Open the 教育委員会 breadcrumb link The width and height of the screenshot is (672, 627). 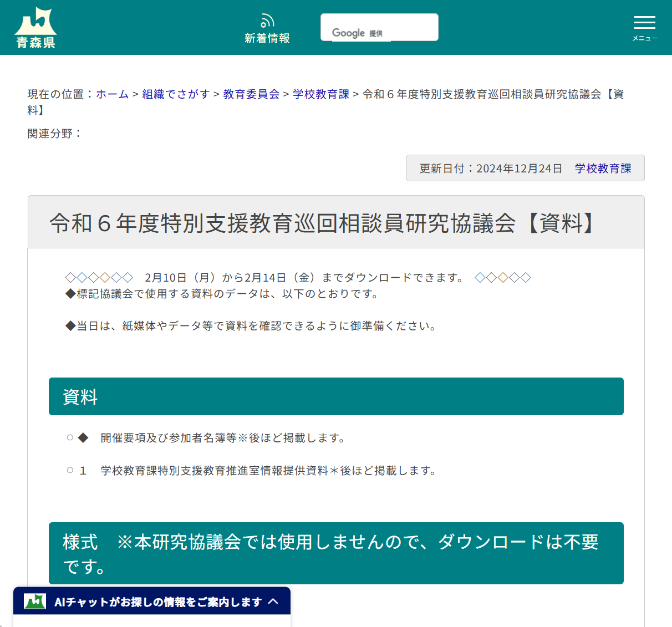(251, 94)
